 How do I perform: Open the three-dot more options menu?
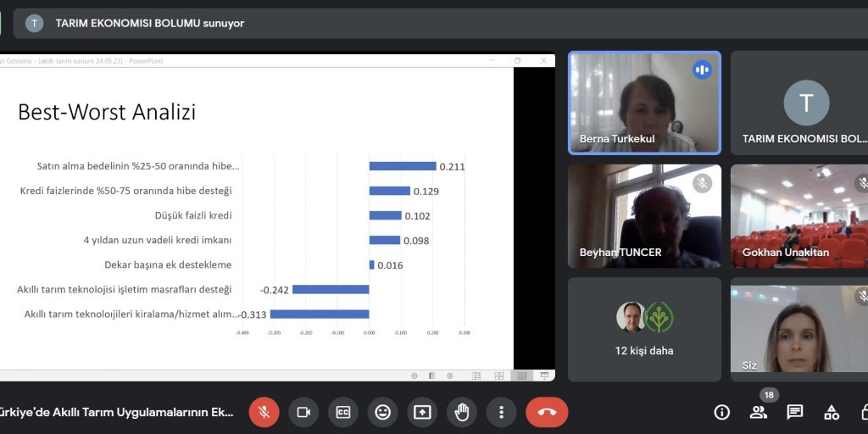click(x=501, y=412)
